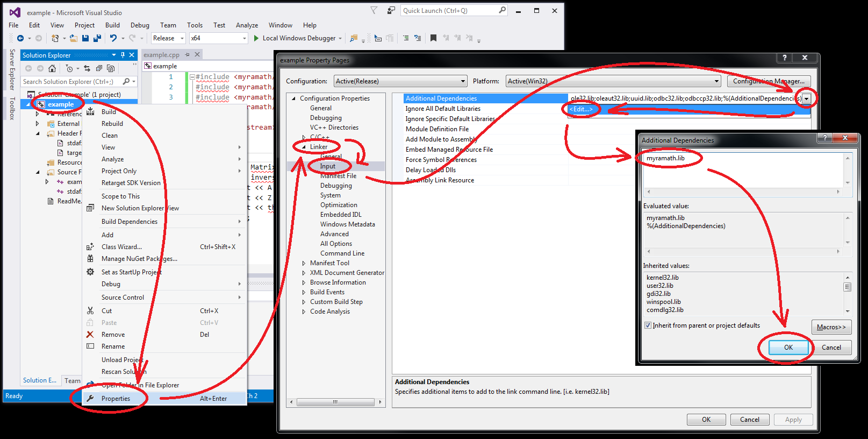
Task: Click the Undo toolbar arrow
Action: tap(113, 38)
